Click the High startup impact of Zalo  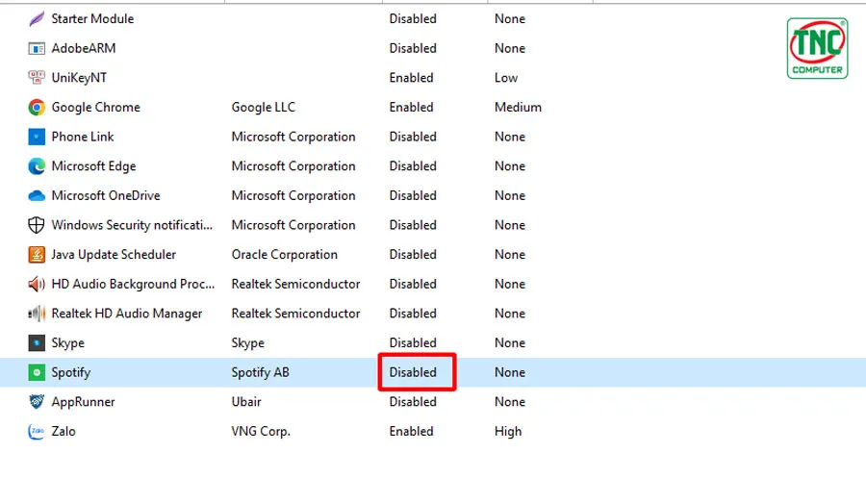508,431
